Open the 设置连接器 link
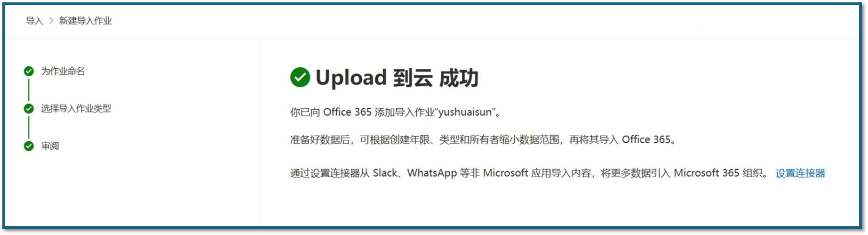The width and height of the screenshot is (868, 235). (800, 173)
